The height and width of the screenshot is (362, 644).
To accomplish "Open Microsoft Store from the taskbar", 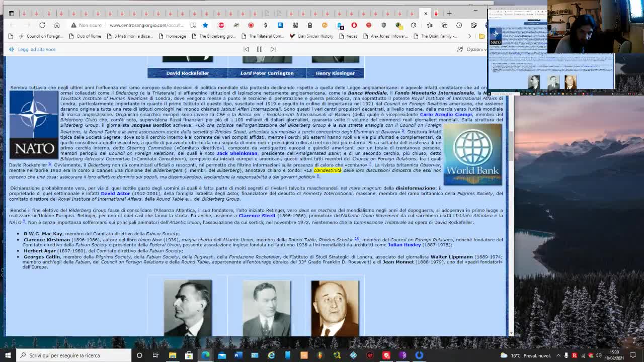I will point(189,355).
